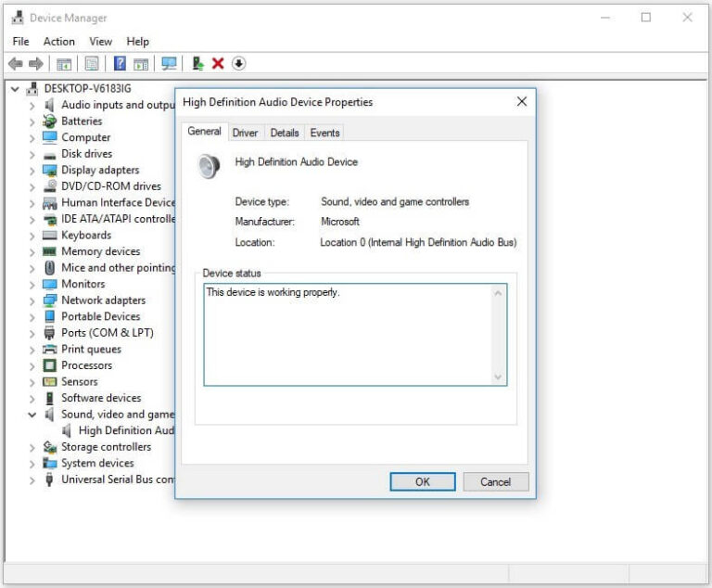Viewport: 712px width, 588px height.
Task: Open the Action menu
Action: [x=58, y=42]
